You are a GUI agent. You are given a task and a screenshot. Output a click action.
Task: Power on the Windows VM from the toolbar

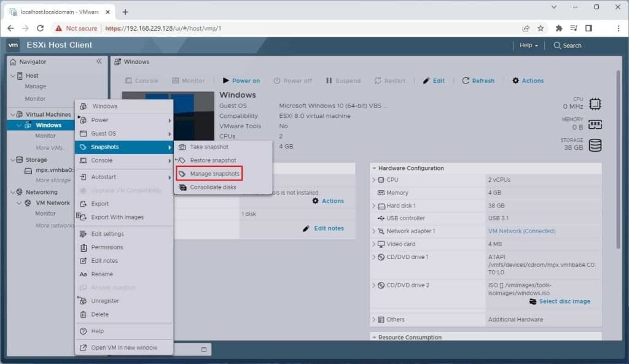(243, 80)
